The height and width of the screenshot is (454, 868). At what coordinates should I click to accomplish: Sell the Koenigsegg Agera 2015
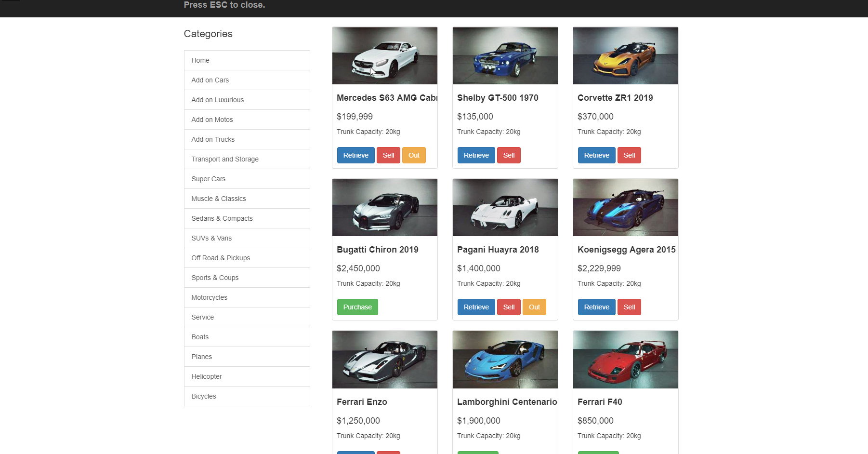coord(629,307)
